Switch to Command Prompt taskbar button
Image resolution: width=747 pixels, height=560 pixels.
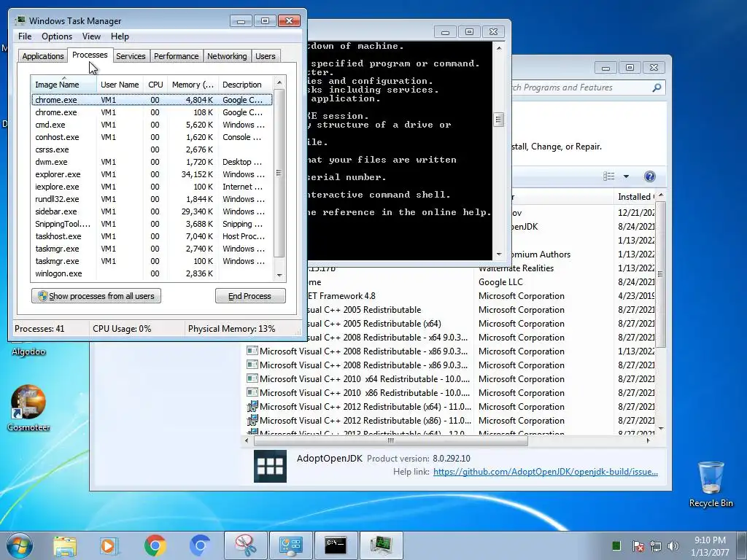(x=336, y=545)
